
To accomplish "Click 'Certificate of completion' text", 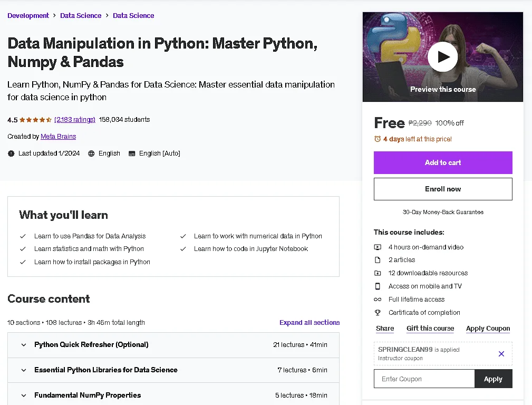I will click(424, 313).
